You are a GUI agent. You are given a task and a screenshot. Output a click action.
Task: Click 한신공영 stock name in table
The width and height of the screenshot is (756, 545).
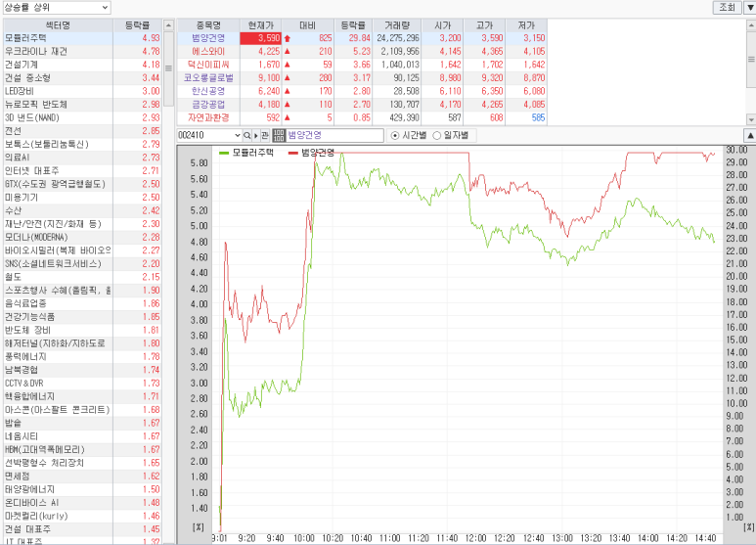(x=208, y=91)
